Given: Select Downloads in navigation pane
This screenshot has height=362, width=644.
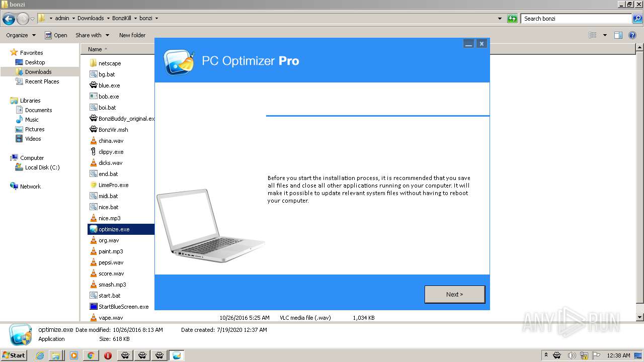Looking at the screenshot, I should coord(38,72).
